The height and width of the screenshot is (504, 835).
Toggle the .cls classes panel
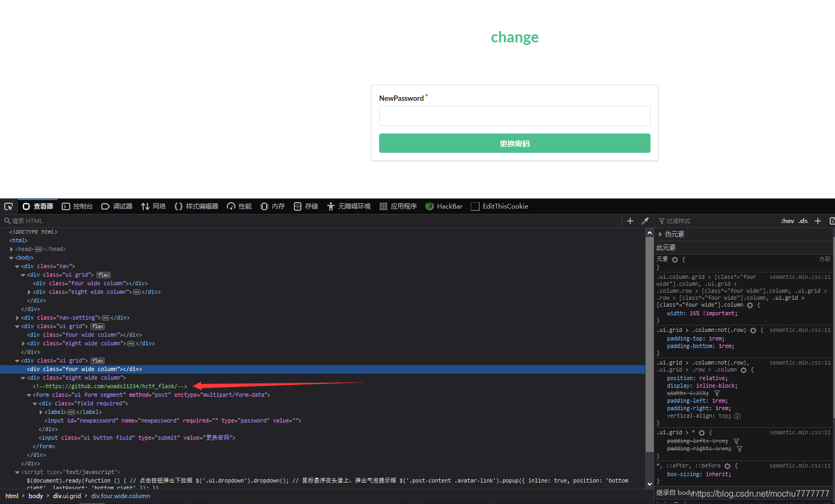point(803,221)
